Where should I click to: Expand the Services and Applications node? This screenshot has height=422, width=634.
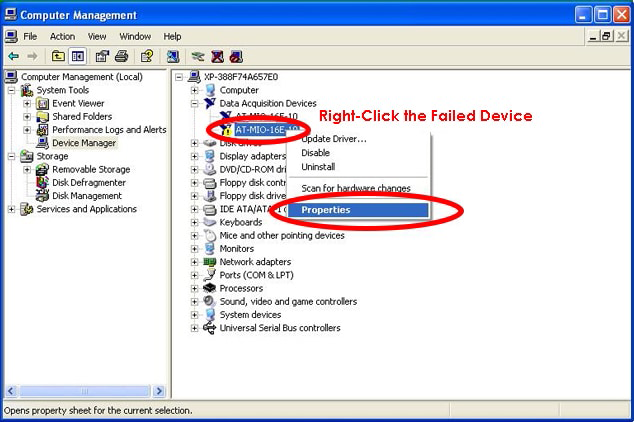pos(12,209)
